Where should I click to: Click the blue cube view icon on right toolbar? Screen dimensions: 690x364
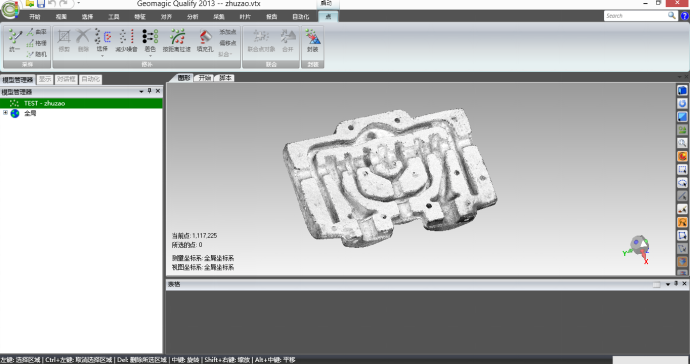[x=682, y=90]
